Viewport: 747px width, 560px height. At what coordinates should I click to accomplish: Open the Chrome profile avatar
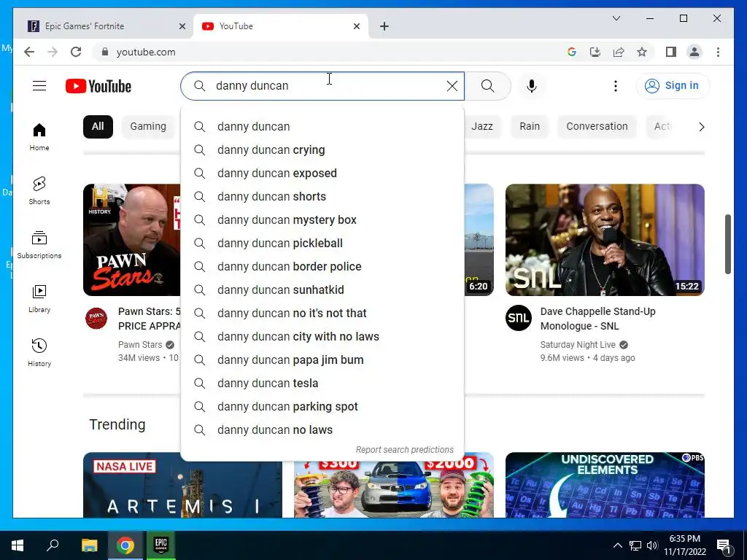click(694, 52)
